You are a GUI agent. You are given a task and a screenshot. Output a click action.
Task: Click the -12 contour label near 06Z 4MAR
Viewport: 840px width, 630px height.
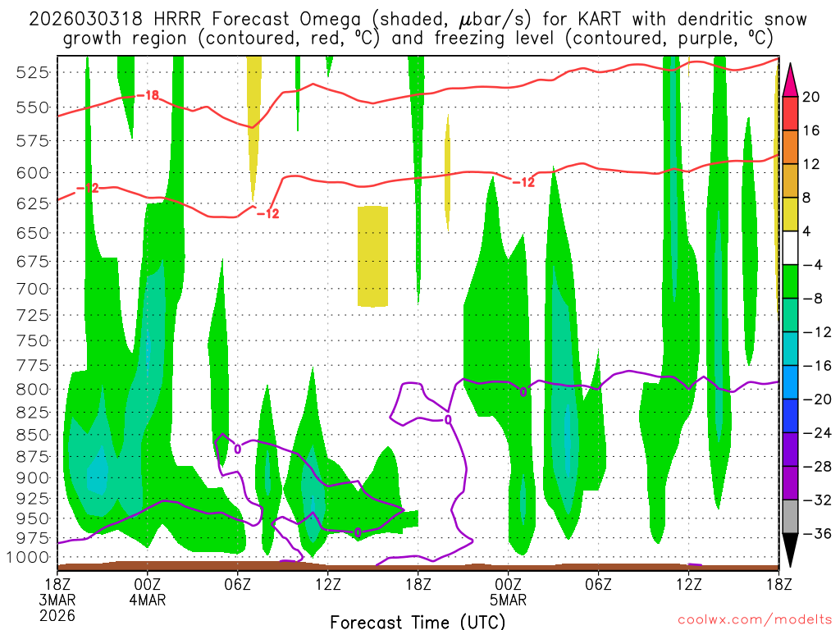[268, 214]
